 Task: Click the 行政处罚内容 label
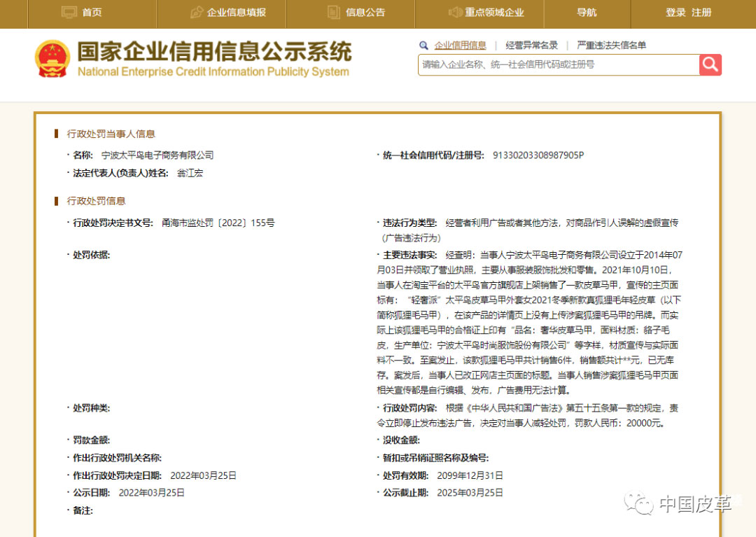409,408
